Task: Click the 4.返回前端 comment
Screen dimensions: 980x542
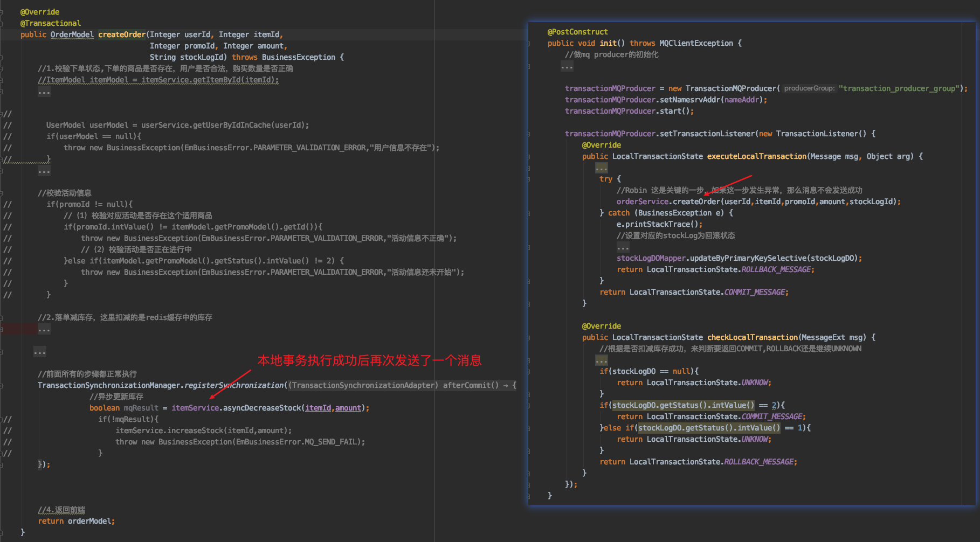Action: (61, 510)
